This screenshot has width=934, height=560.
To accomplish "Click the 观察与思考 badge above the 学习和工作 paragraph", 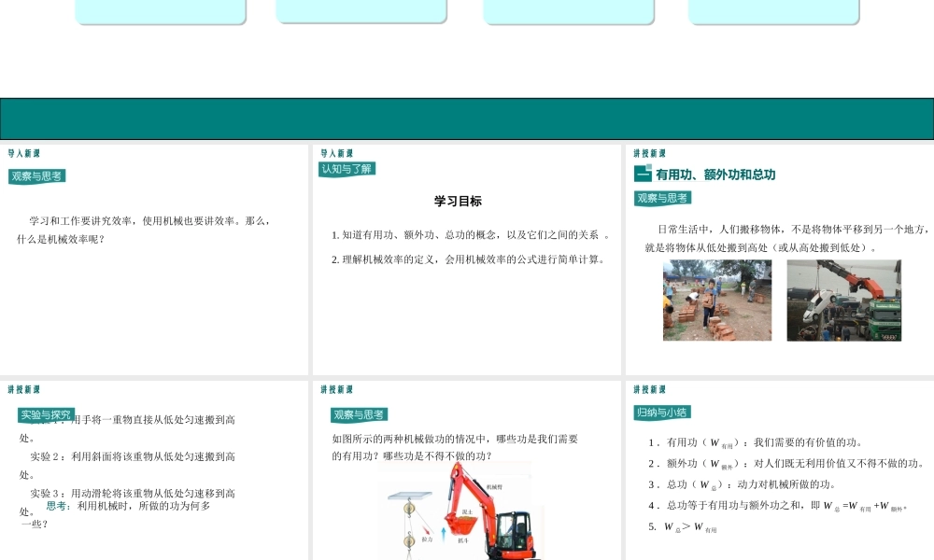I will [x=37, y=176].
